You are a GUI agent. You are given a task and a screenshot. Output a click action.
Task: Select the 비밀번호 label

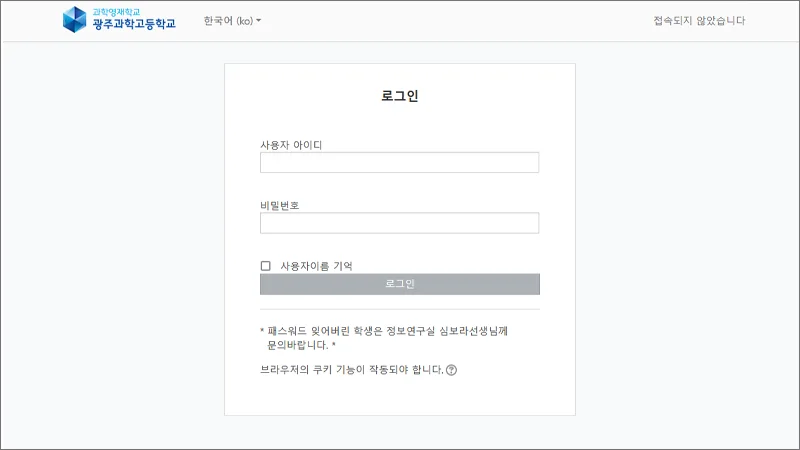pos(280,205)
